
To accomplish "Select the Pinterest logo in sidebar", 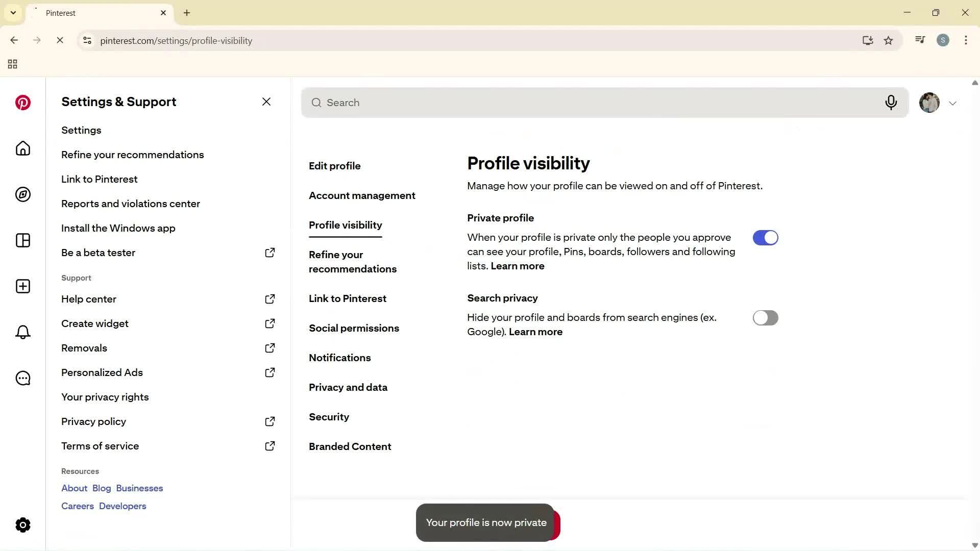I will tap(23, 103).
